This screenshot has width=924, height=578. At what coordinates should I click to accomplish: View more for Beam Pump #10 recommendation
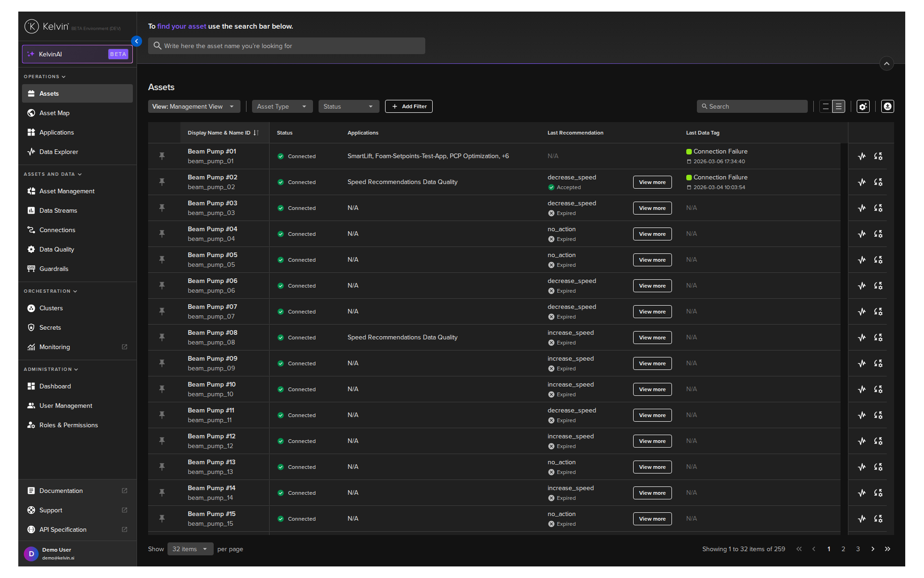point(652,389)
